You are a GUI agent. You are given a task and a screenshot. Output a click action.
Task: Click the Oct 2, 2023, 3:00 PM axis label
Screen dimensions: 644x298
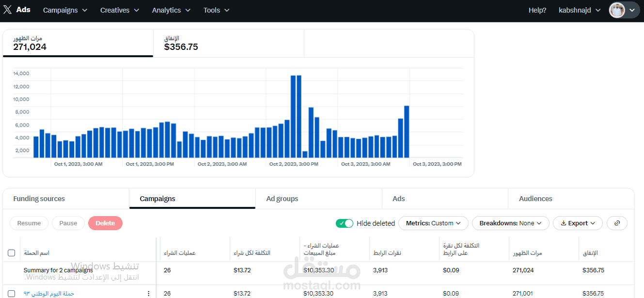[294, 164]
